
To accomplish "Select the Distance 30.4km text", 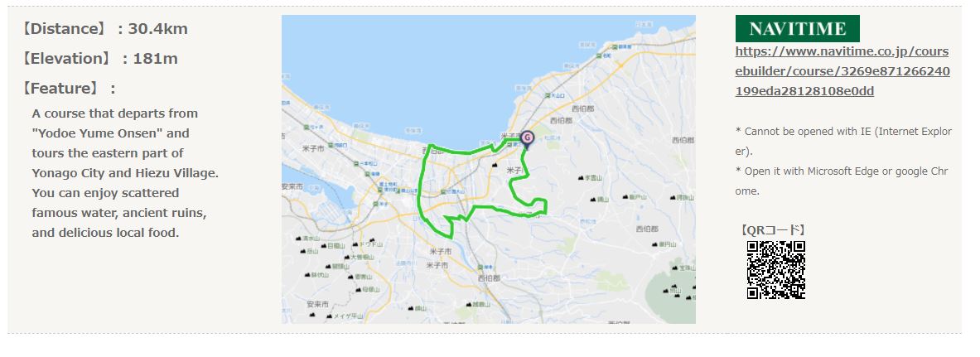I will coord(104,29).
